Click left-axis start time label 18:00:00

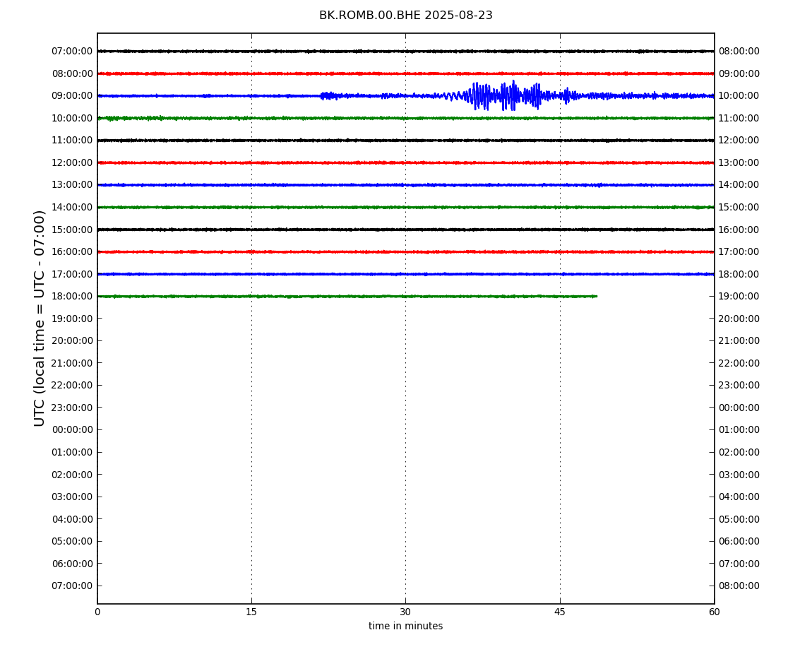(72, 297)
